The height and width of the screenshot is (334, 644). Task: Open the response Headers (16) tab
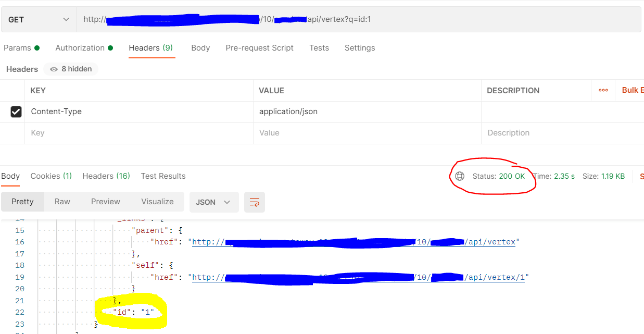coord(106,176)
